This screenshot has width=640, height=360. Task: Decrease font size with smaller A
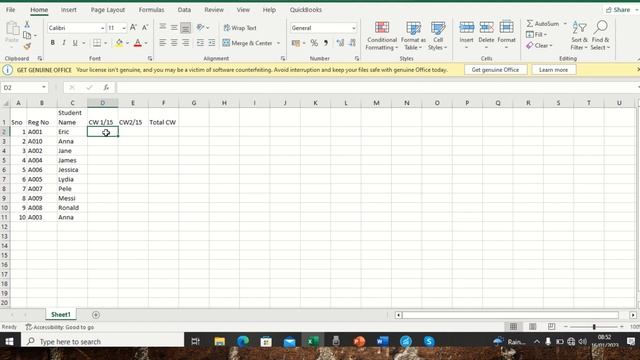click(x=144, y=28)
